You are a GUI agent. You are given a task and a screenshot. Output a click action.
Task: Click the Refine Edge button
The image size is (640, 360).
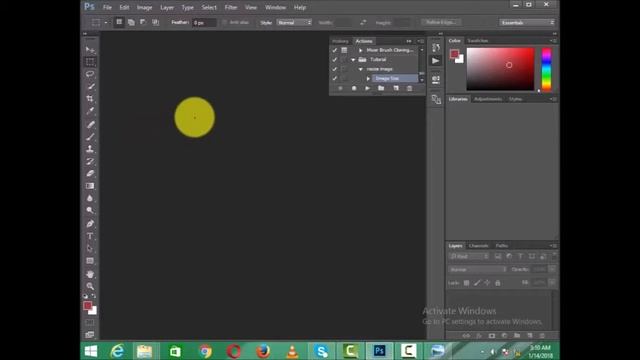(x=441, y=22)
